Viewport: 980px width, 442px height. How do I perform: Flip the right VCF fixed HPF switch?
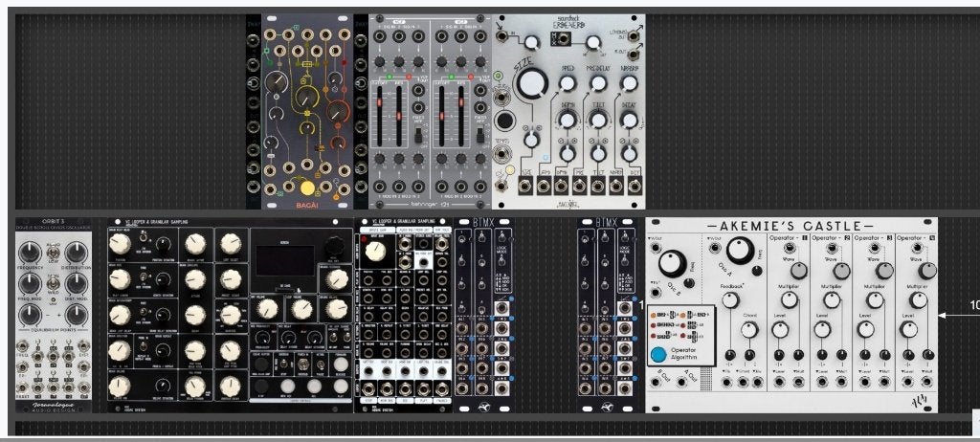480,135
